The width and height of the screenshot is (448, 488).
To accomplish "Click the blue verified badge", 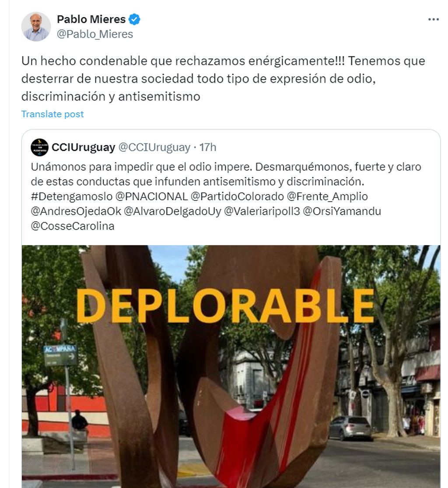I will [x=134, y=19].
